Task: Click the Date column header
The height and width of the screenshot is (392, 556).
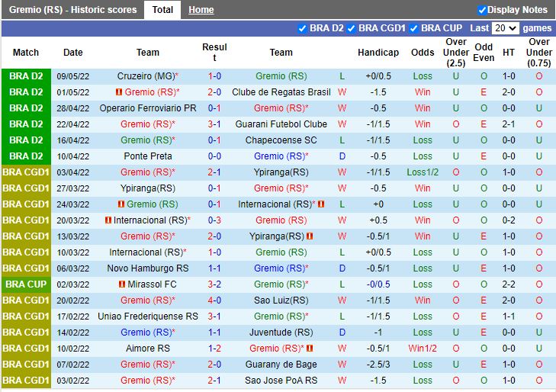Action: click(73, 53)
